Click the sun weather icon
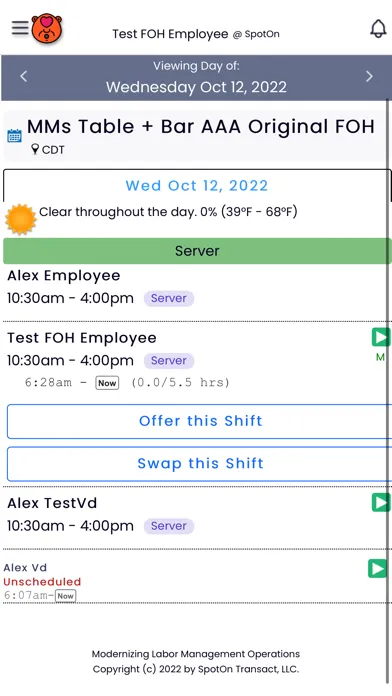392x696 pixels. (20, 219)
